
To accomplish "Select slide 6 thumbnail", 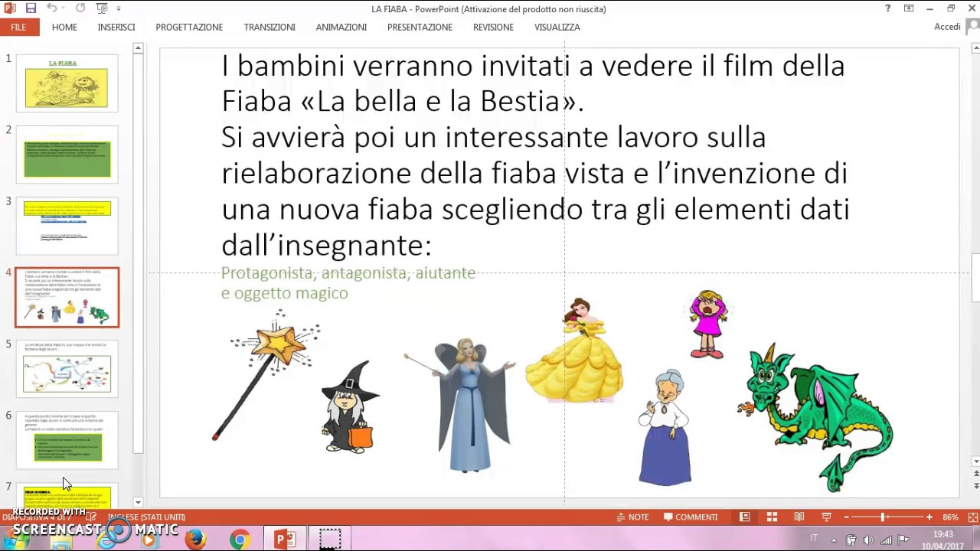I will pos(67,441).
